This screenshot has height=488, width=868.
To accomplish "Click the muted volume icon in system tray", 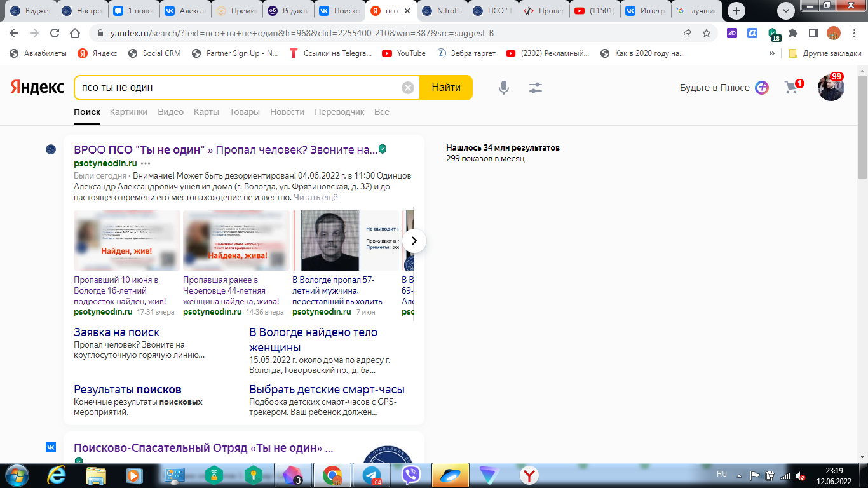I will coord(801,475).
